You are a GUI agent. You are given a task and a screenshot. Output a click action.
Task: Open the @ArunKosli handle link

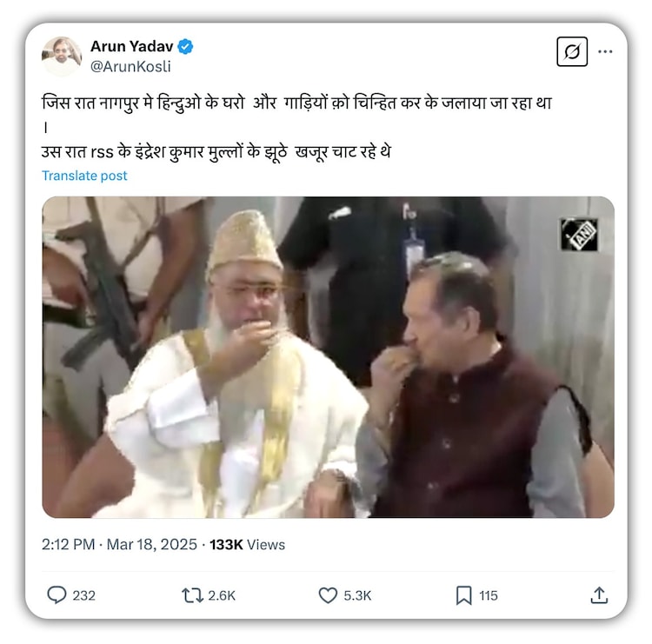[x=130, y=67]
